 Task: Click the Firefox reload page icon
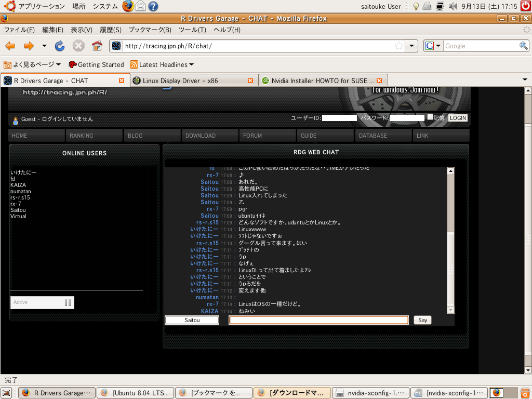(x=60, y=46)
